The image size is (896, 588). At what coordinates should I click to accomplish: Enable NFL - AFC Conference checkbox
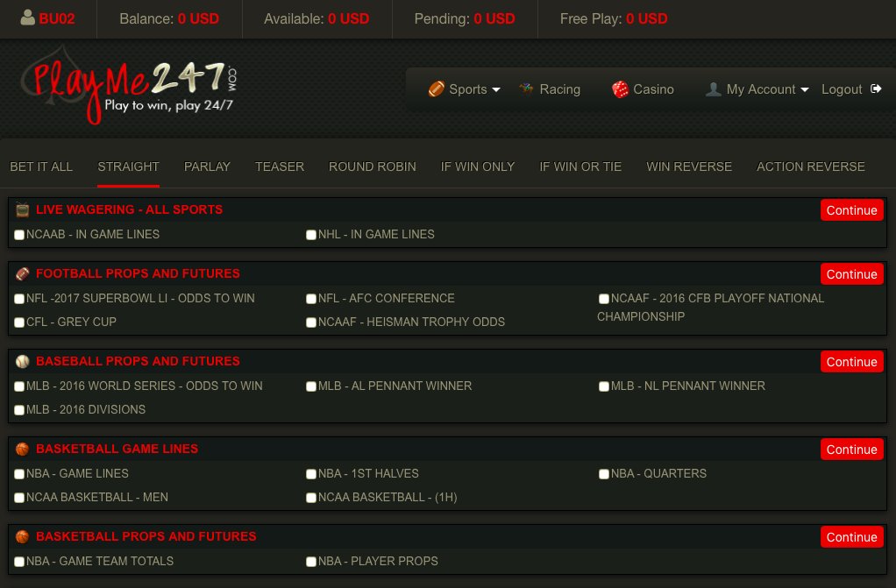pyautogui.click(x=311, y=299)
